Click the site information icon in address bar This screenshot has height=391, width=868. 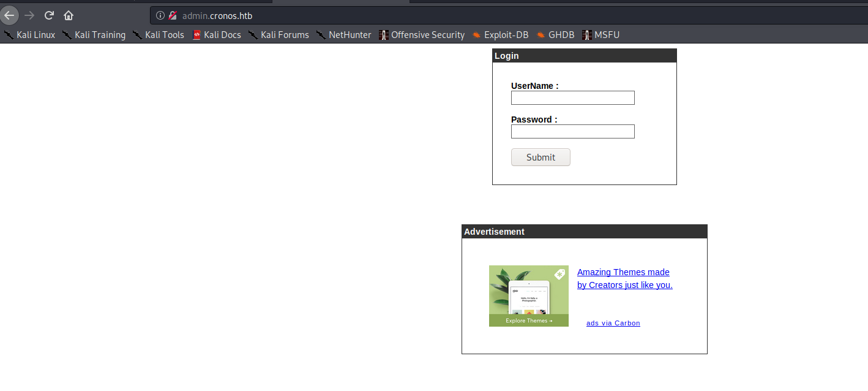160,15
